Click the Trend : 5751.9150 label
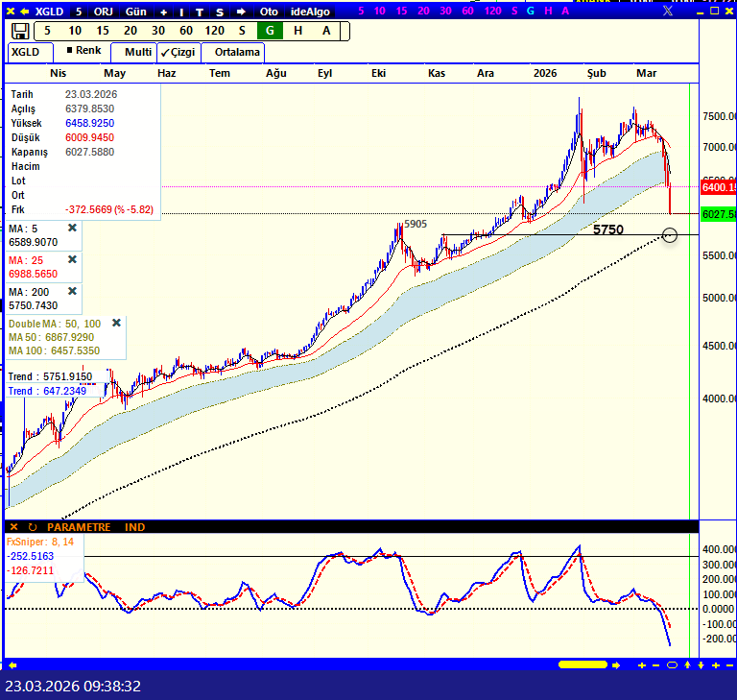The width and height of the screenshot is (737, 700). (50, 376)
